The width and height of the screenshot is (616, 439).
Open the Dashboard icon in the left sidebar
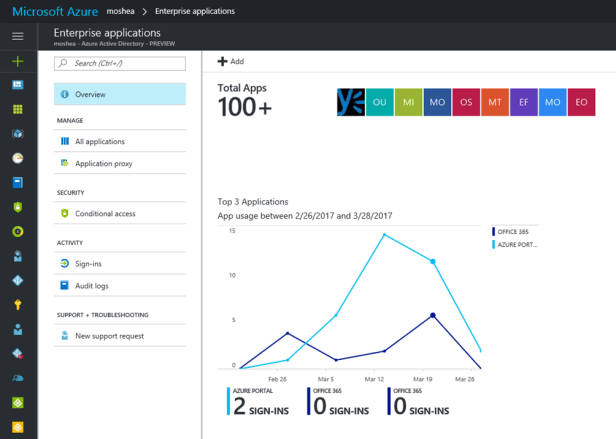click(17, 85)
